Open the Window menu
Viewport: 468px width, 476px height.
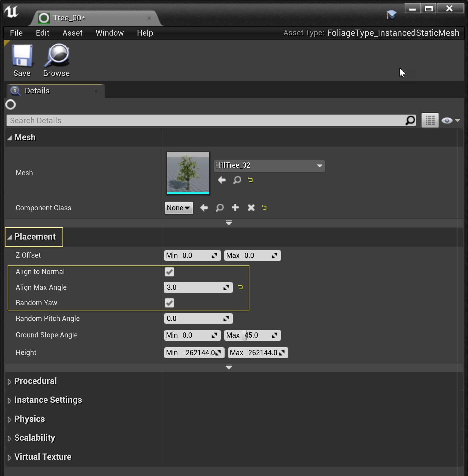(x=110, y=33)
